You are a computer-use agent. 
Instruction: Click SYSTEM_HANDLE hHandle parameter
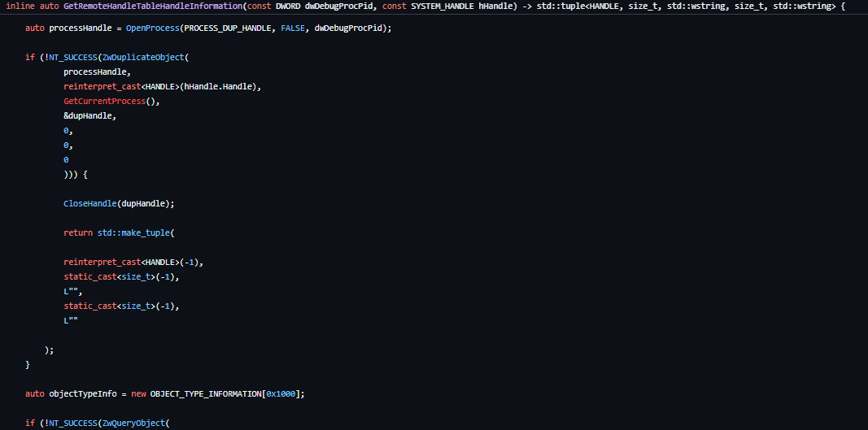pos(465,7)
